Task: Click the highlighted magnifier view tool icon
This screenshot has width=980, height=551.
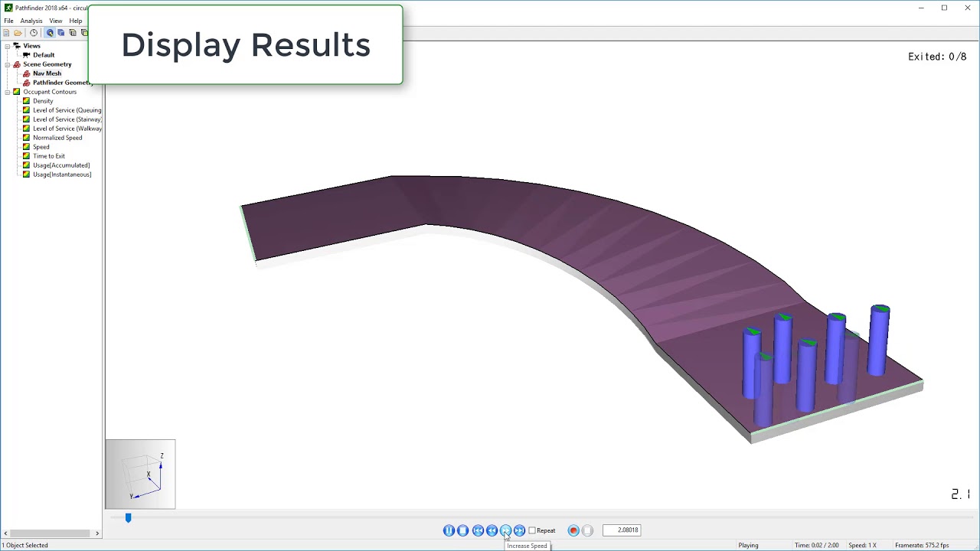Action: click(50, 33)
